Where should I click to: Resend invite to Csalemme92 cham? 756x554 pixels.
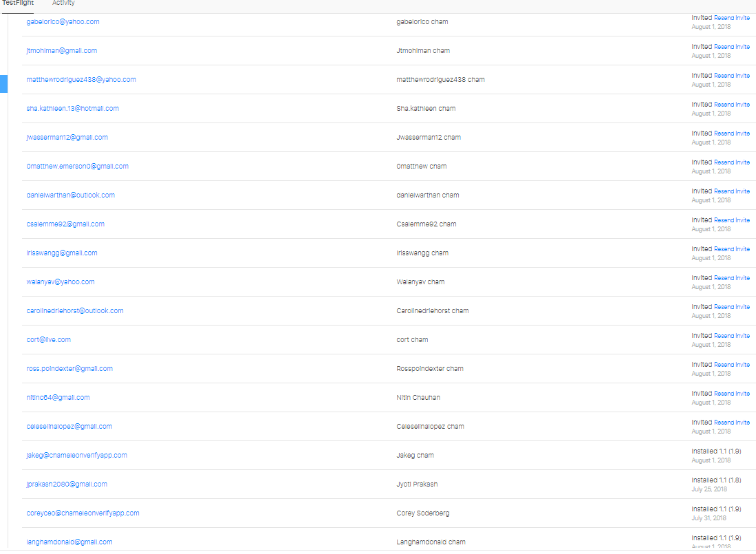click(x=732, y=220)
